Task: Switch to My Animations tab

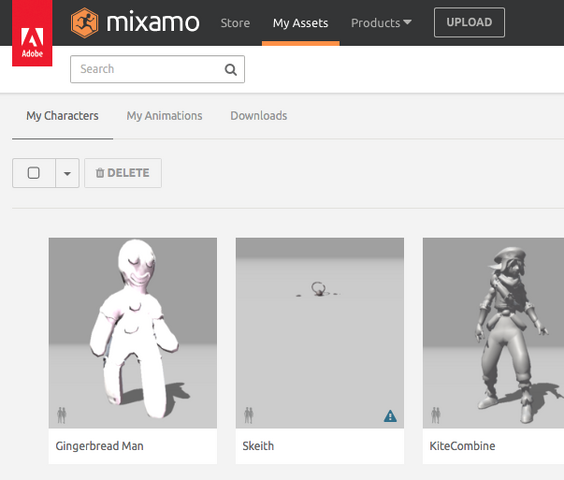Action: [x=164, y=116]
